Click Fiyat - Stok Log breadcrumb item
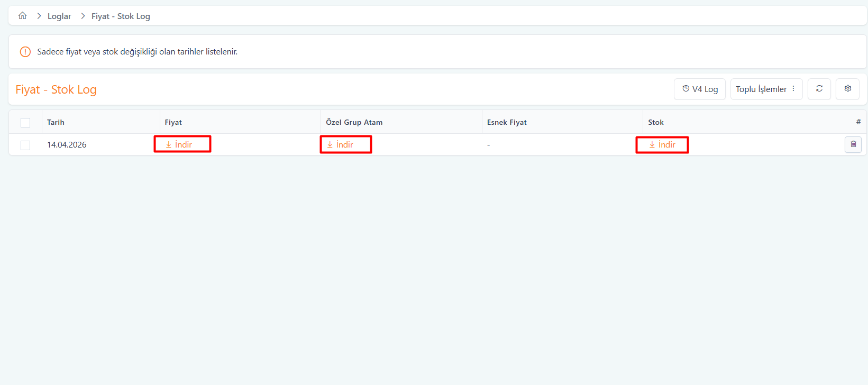 pos(121,16)
